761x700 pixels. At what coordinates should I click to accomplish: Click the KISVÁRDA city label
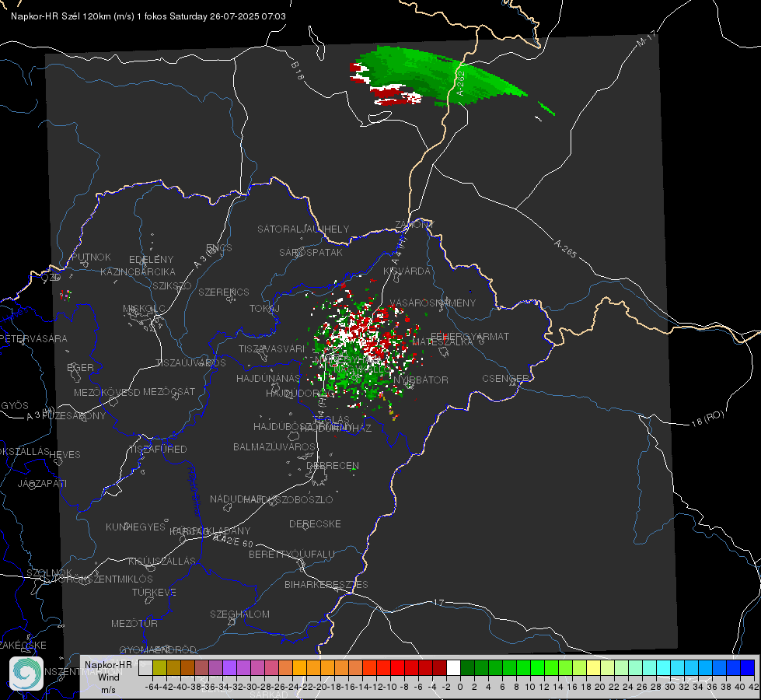click(x=407, y=271)
